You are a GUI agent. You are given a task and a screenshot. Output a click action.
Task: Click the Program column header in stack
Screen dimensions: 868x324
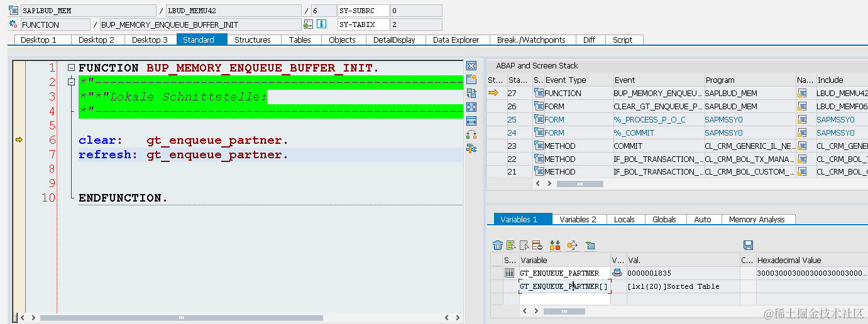pos(749,80)
